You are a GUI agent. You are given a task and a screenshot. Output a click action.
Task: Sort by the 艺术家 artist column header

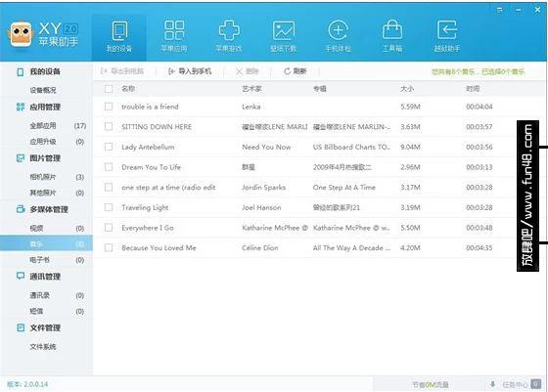[x=251, y=89]
